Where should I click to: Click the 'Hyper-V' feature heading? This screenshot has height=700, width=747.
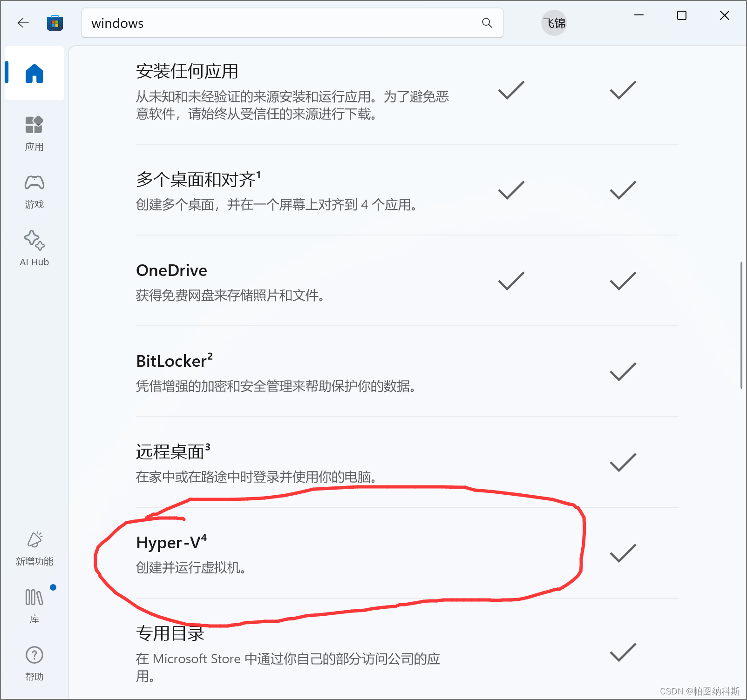(171, 543)
